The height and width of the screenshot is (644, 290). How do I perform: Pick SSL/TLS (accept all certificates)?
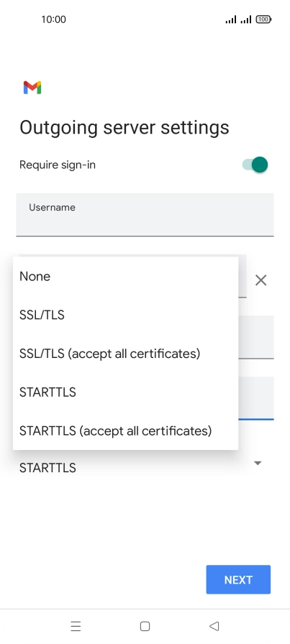(x=125, y=354)
